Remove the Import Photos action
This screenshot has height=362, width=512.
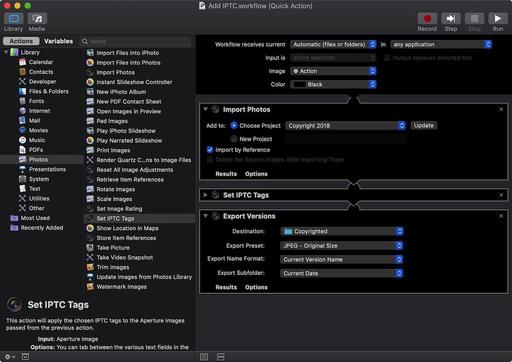[501, 109]
